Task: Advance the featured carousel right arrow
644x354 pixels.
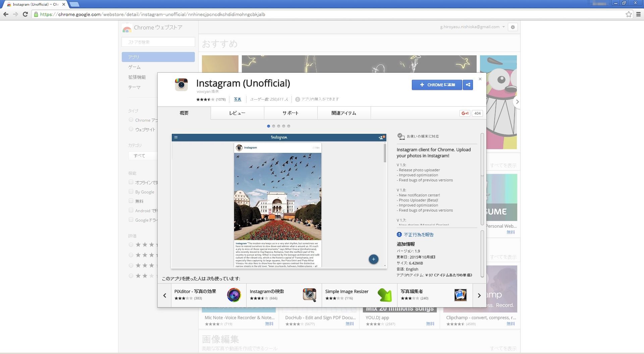Action: coord(517,102)
